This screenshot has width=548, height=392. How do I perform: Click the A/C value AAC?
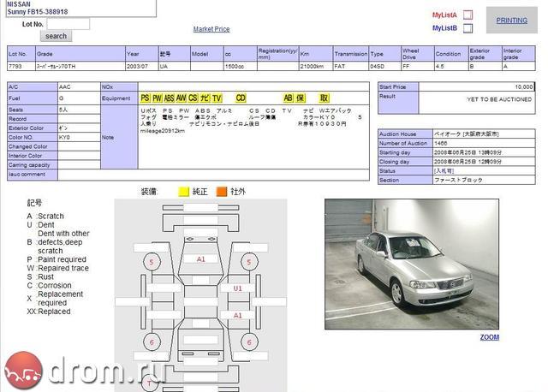(65, 86)
